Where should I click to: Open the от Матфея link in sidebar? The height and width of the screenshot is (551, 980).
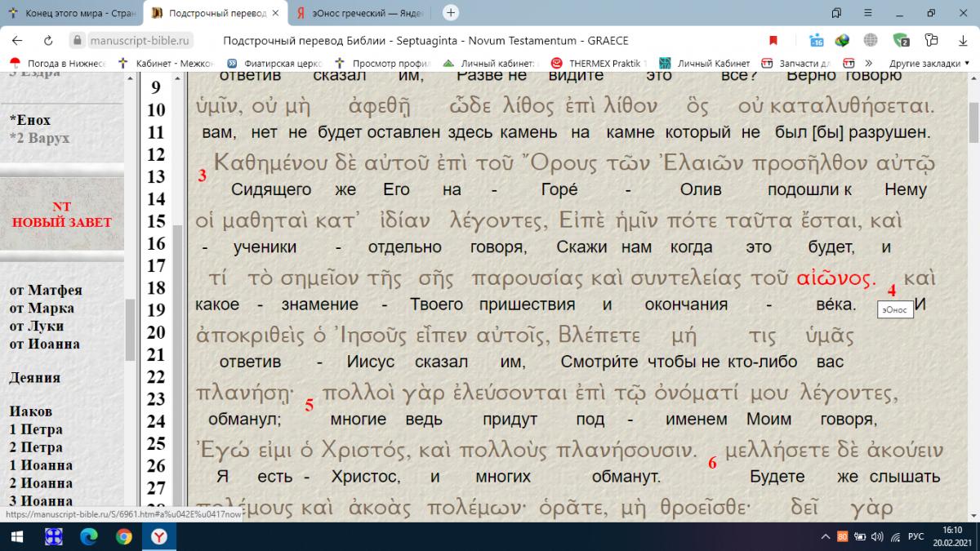tap(46, 291)
